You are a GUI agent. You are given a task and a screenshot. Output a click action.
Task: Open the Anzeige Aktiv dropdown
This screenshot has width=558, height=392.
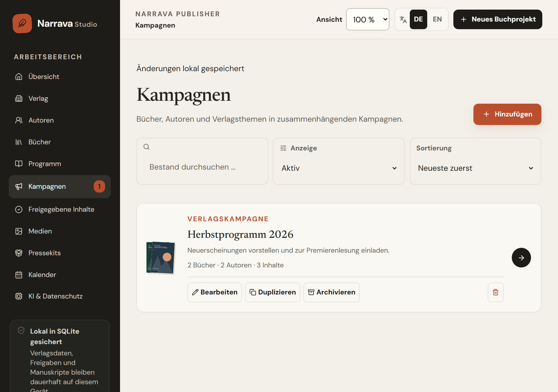point(339,168)
